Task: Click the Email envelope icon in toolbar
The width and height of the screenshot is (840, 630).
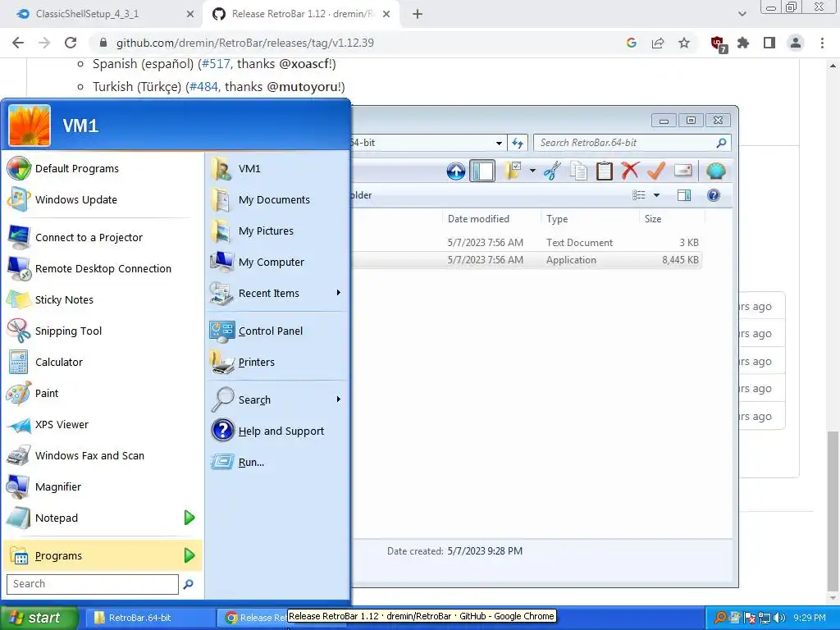Action: [x=682, y=171]
